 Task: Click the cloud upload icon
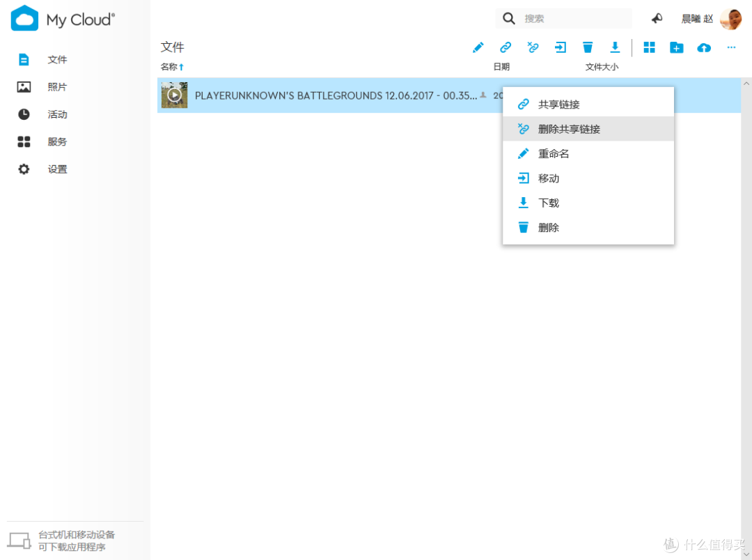tap(704, 47)
